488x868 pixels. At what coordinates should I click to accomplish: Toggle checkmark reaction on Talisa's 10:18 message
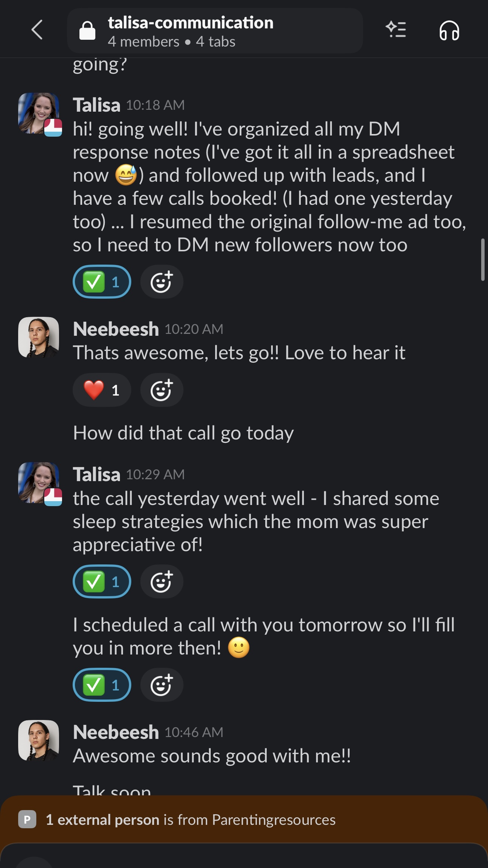pyautogui.click(x=102, y=282)
